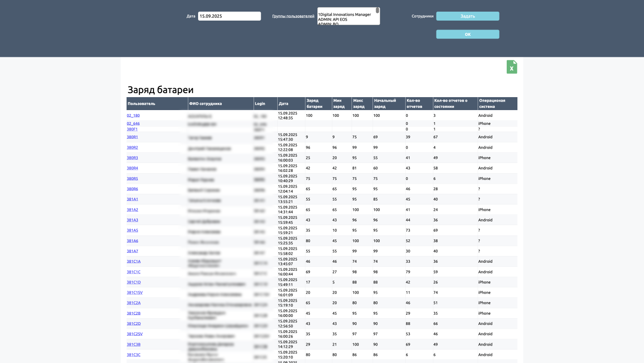Image resolution: width=644 pixels, height=363 pixels.
Task: Open user link 380R3
Action: coord(132,158)
